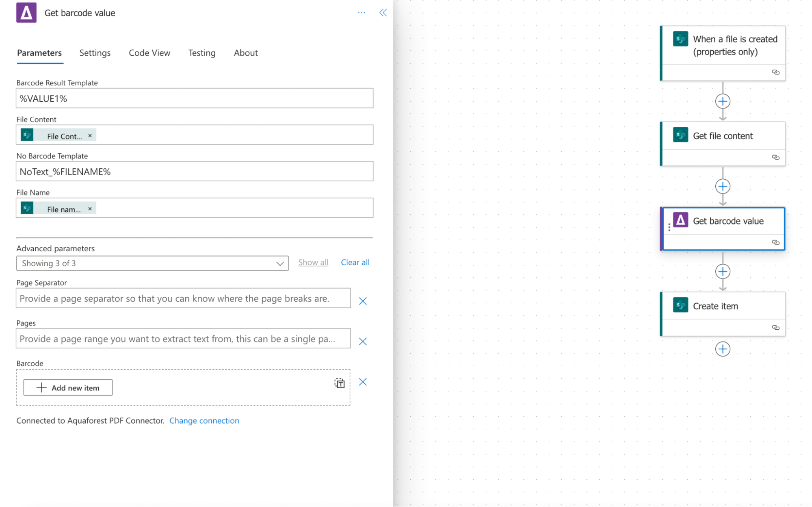Screen dimensions: 812x507
Task: Click switch to text mode icon in Barcode
Action: pyautogui.click(x=339, y=383)
